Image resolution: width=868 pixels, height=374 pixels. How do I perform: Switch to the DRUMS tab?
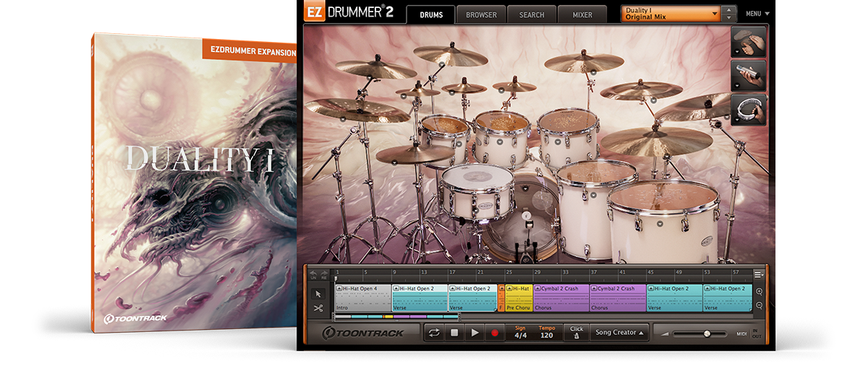pos(430,14)
